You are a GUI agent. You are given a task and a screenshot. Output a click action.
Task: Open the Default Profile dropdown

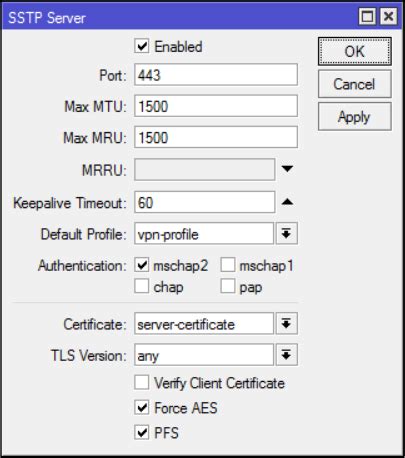pos(286,233)
